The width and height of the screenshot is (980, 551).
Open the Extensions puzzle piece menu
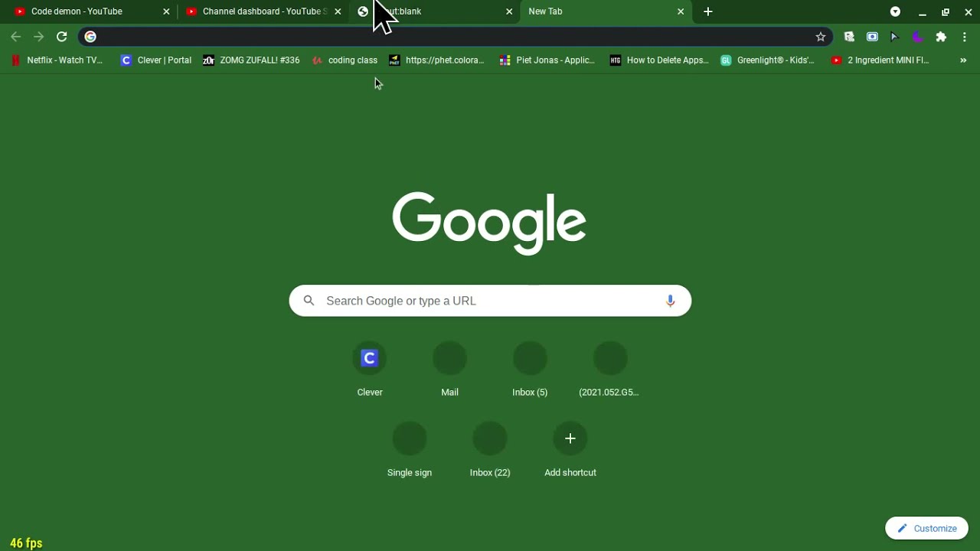[x=941, y=37]
